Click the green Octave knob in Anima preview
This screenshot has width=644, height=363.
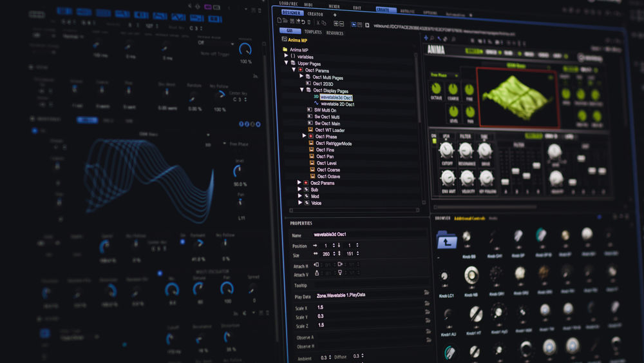[436, 88]
